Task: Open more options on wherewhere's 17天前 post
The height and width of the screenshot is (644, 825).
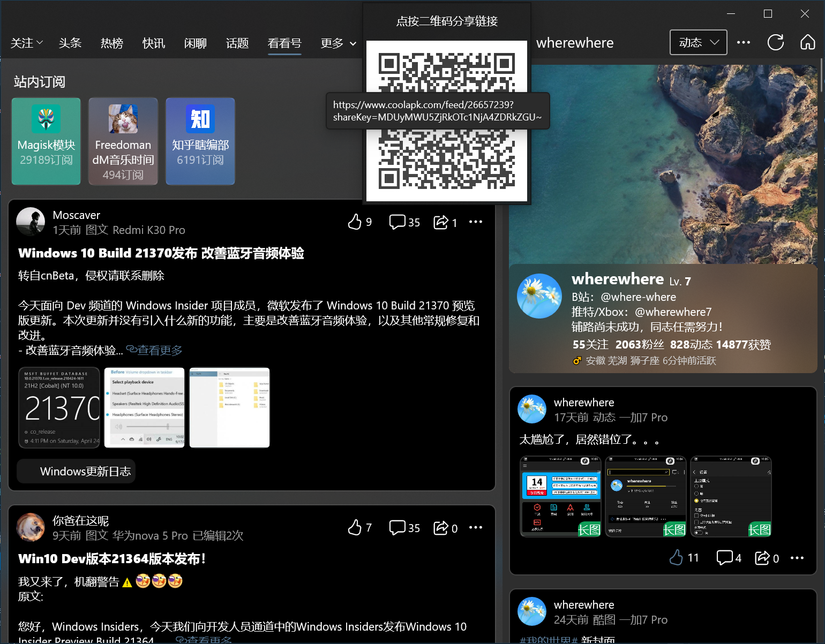Action: tap(797, 557)
